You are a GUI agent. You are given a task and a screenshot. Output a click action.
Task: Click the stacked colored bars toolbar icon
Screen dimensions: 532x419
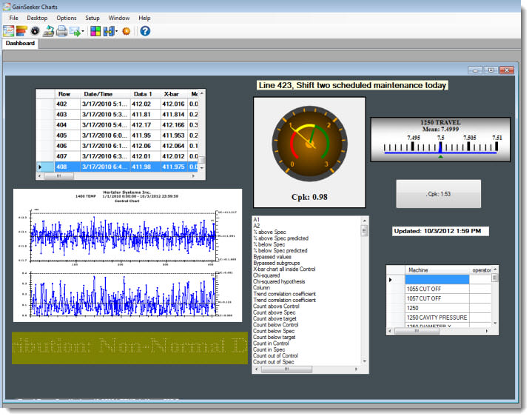point(21,31)
